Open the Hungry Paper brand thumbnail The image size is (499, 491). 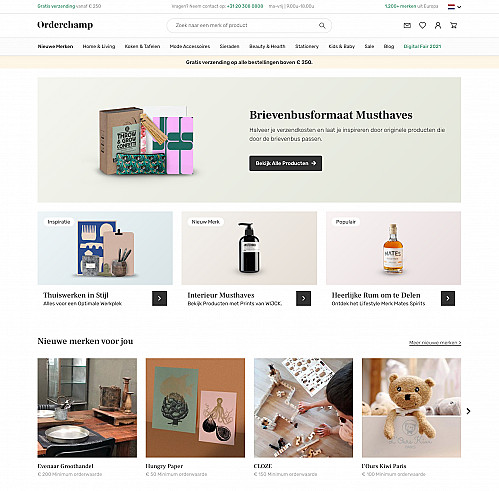(195, 408)
